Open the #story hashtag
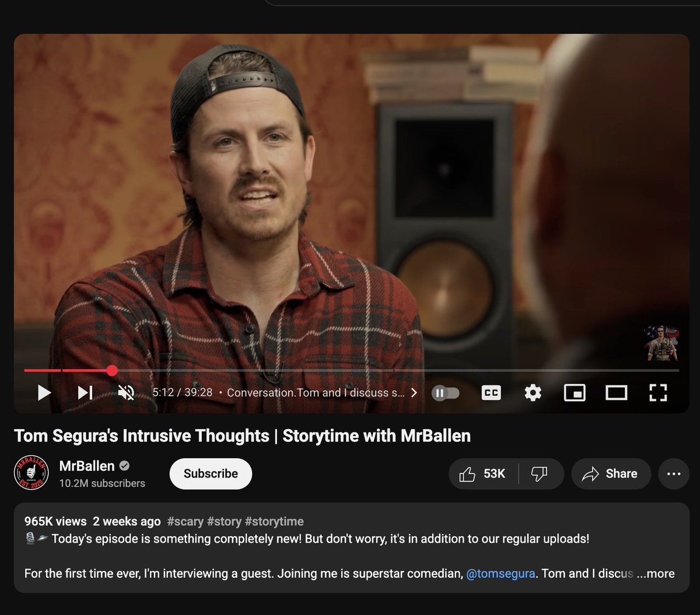 tap(224, 521)
